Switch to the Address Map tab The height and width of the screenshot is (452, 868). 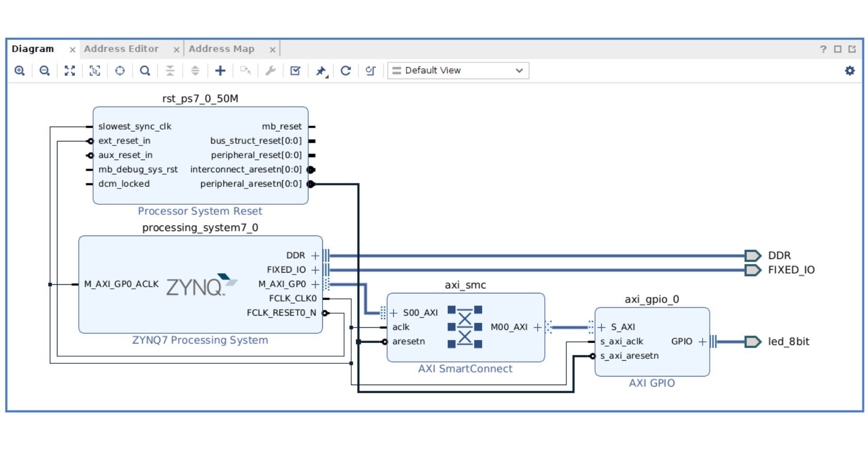coord(222,49)
